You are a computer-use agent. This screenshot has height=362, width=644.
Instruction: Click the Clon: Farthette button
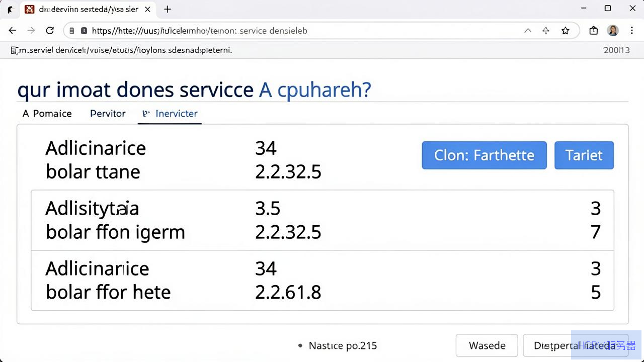(484, 155)
